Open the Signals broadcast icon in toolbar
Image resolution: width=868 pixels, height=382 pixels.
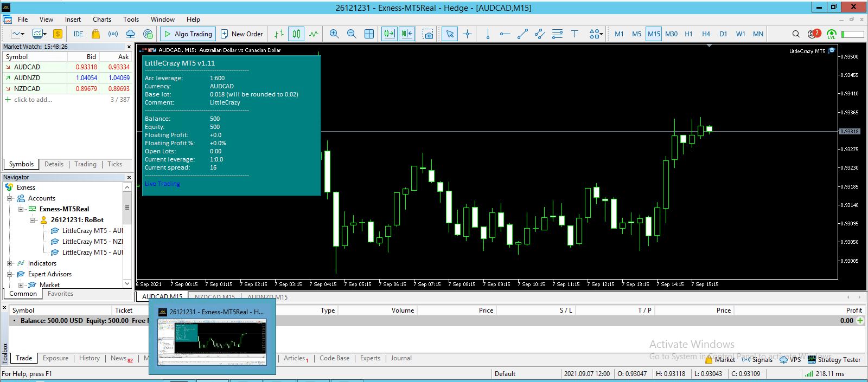click(113, 34)
